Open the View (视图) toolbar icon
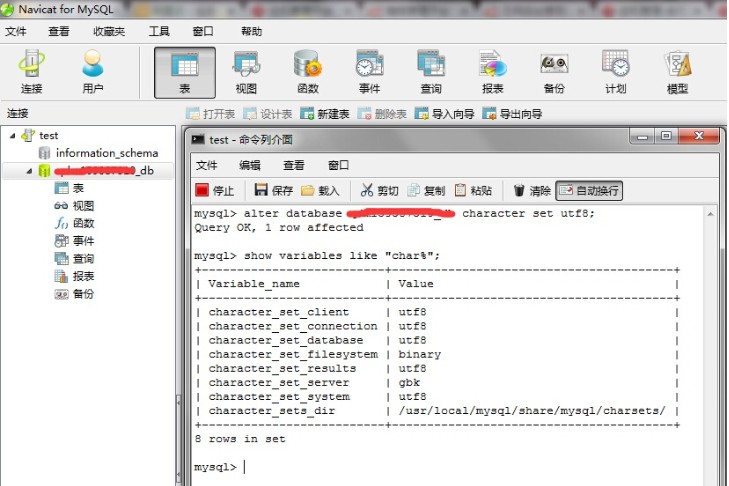 coord(246,72)
